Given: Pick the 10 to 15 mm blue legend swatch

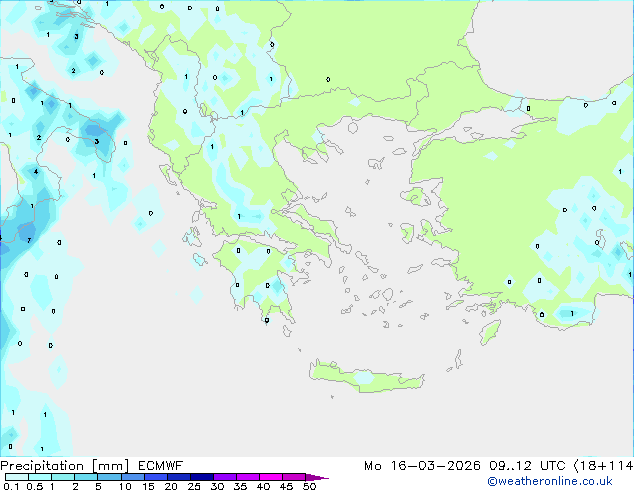Looking at the screenshot, I should pyautogui.click(x=132, y=477).
